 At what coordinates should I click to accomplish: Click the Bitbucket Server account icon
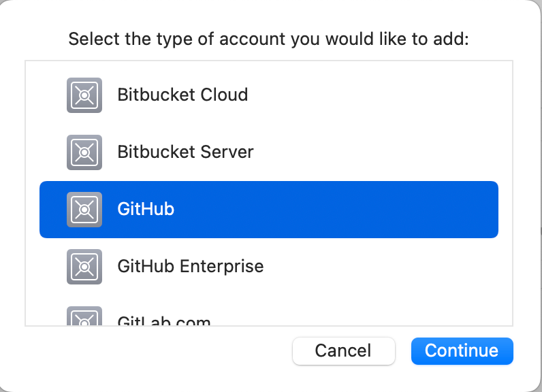84,152
